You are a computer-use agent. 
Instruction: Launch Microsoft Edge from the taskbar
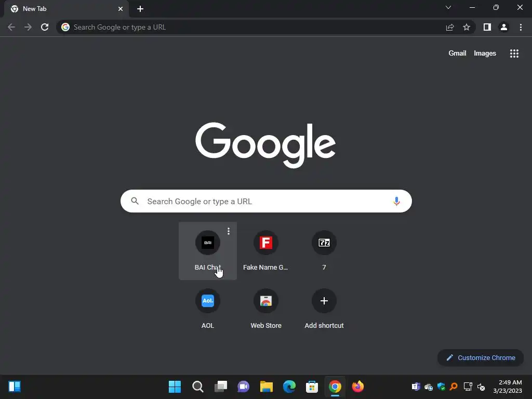coord(289,387)
